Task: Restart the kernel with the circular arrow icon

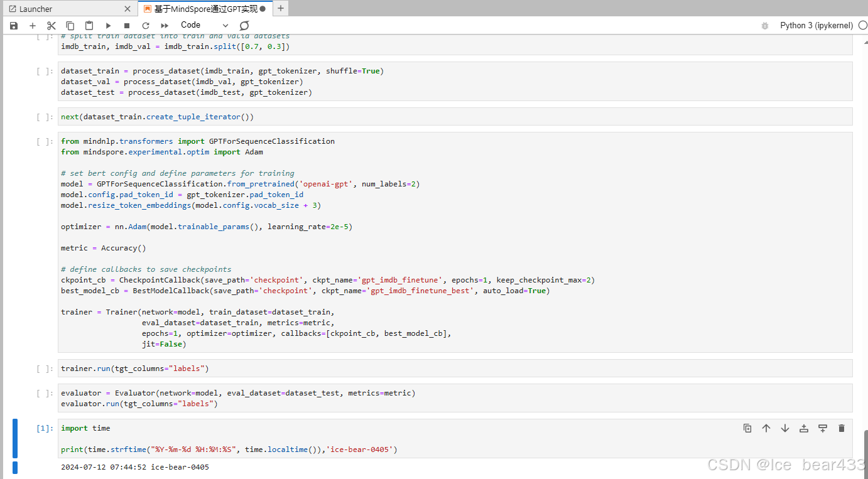Action: pyautogui.click(x=146, y=26)
